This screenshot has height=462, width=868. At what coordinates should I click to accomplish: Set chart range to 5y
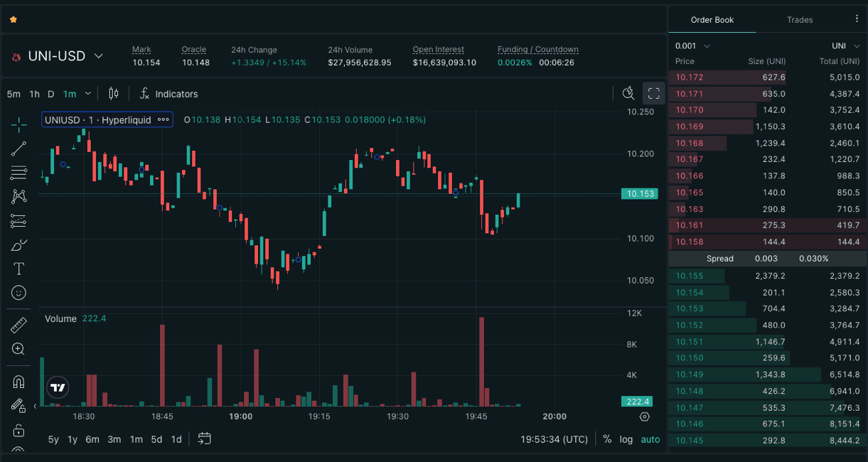click(53, 439)
